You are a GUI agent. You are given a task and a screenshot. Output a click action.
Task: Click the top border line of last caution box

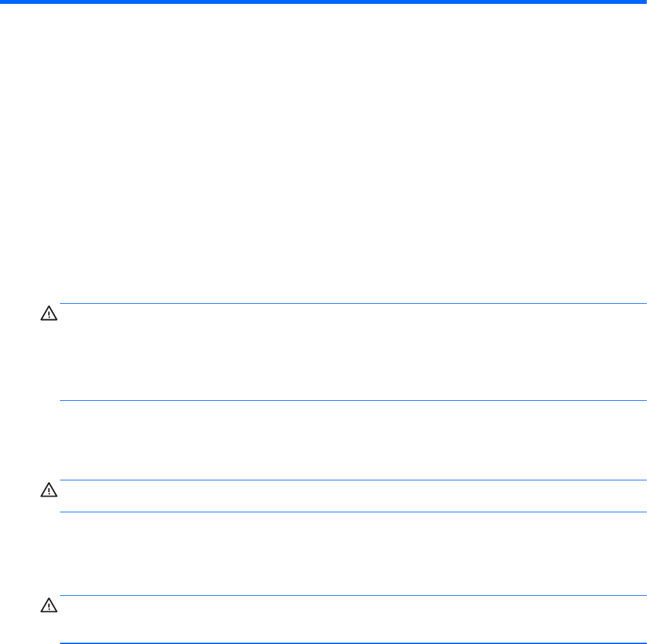(354, 595)
